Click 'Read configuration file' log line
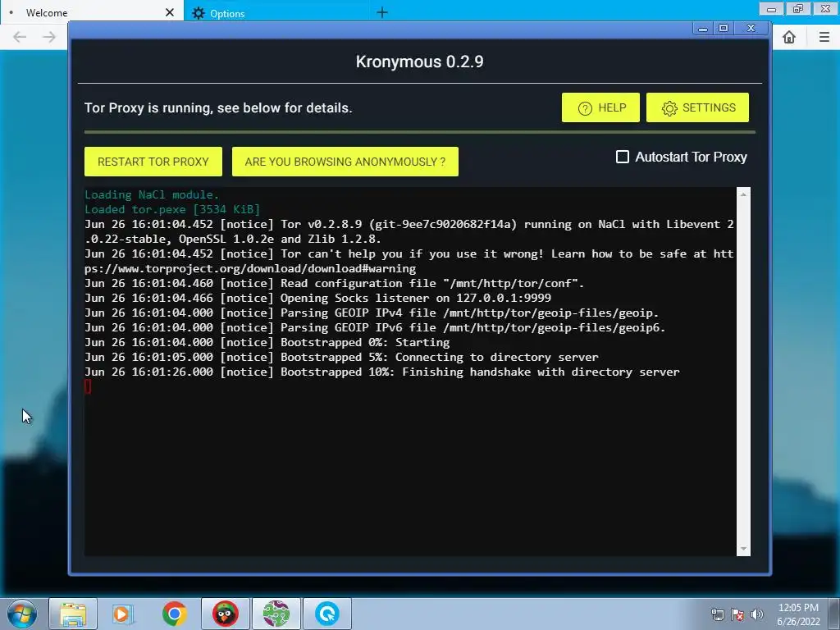This screenshot has height=630, width=840. [335, 283]
